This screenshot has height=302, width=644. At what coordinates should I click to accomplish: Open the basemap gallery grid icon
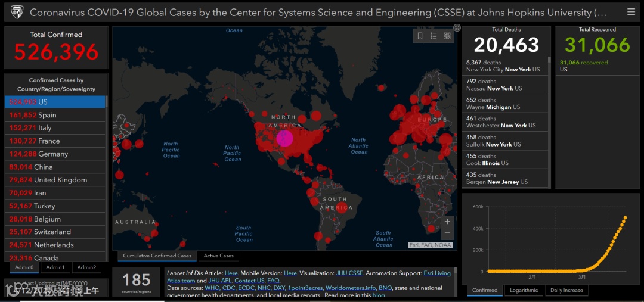pos(447,36)
